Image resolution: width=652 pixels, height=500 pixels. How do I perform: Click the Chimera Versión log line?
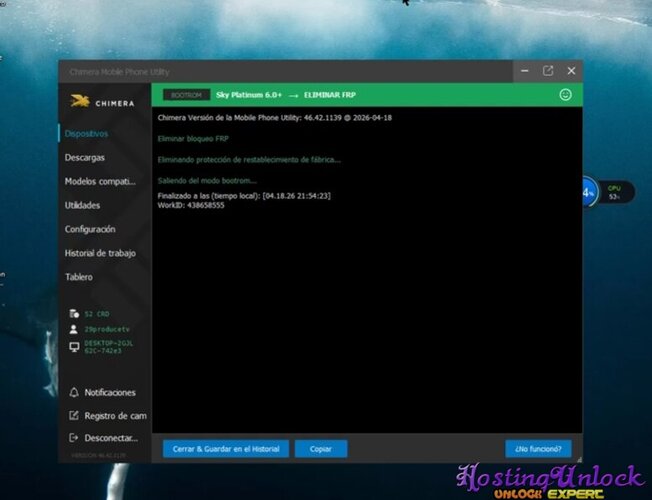pos(274,118)
